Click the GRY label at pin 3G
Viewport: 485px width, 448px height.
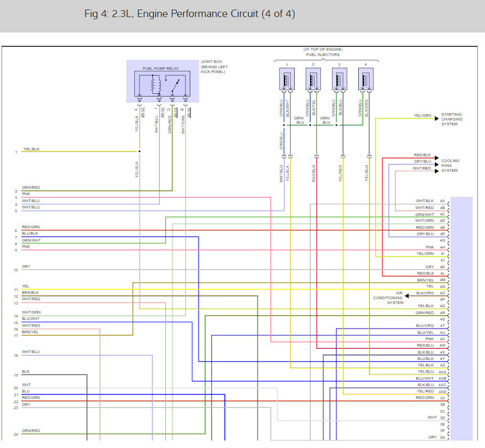coord(432,437)
